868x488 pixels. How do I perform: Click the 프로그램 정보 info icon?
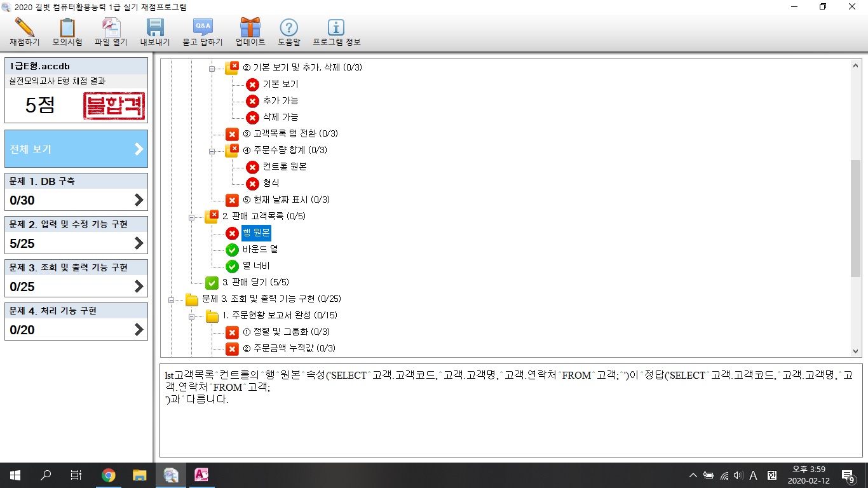[x=336, y=28]
